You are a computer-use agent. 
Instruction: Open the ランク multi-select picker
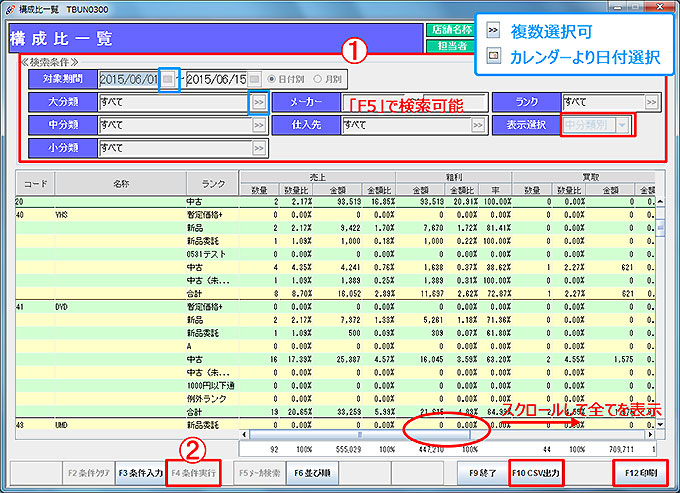click(x=651, y=102)
